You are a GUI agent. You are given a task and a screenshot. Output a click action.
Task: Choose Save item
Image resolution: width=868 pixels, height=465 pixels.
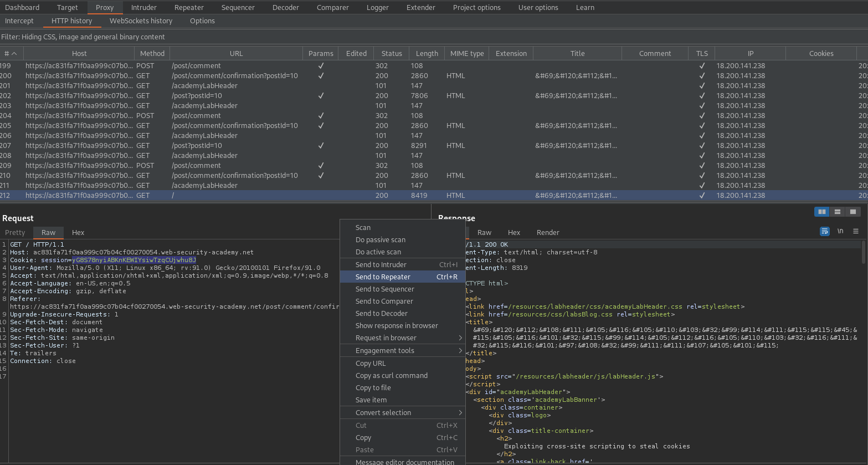pyautogui.click(x=403, y=400)
